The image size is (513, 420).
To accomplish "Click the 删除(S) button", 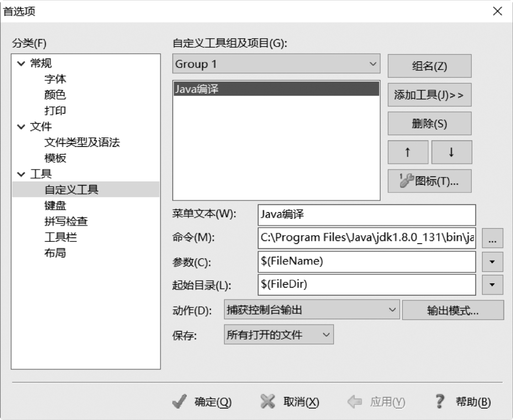I will [x=429, y=123].
